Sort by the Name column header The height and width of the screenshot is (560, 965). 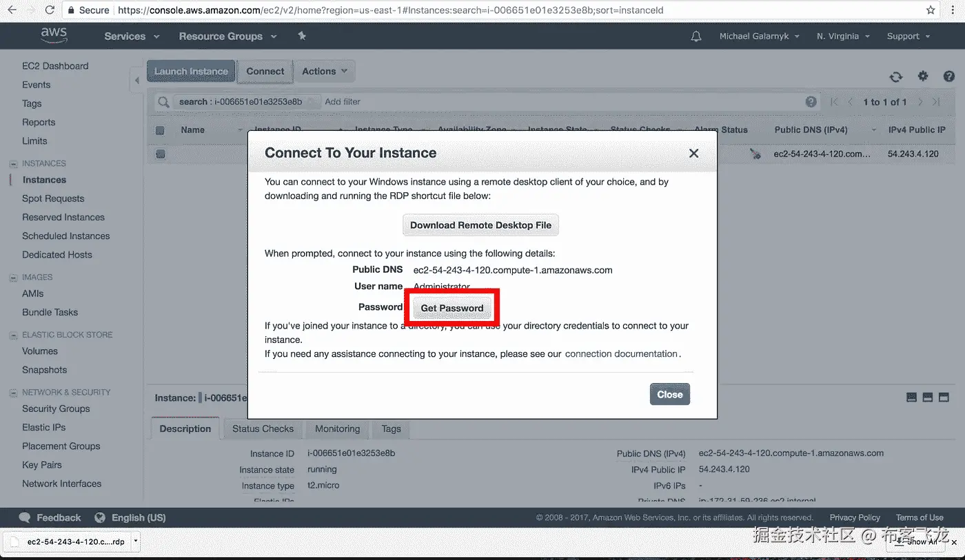(x=192, y=129)
